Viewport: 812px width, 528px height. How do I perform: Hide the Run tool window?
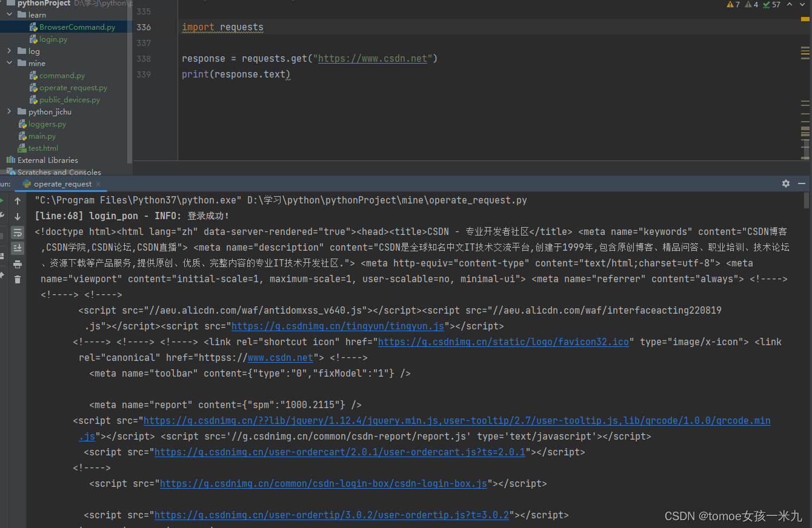pos(802,183)
